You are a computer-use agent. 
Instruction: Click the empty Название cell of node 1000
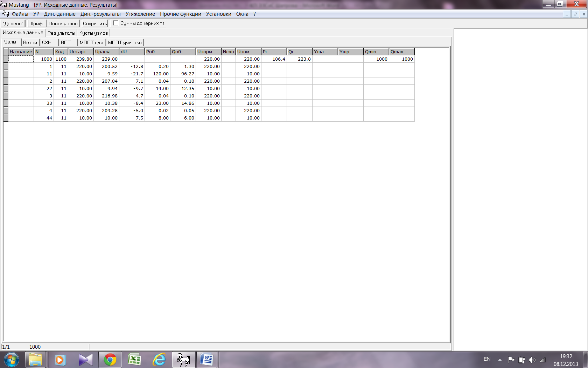[x=21, y=59]
